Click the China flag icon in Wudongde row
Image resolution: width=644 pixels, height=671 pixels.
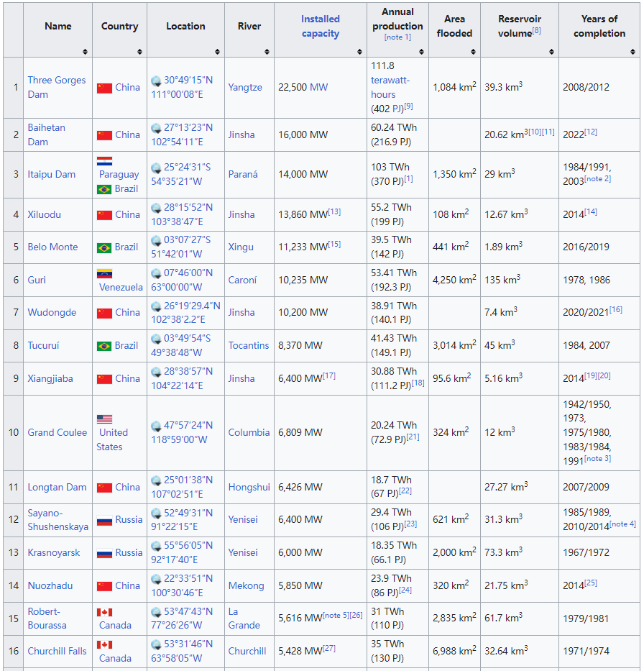click(104, 314)
